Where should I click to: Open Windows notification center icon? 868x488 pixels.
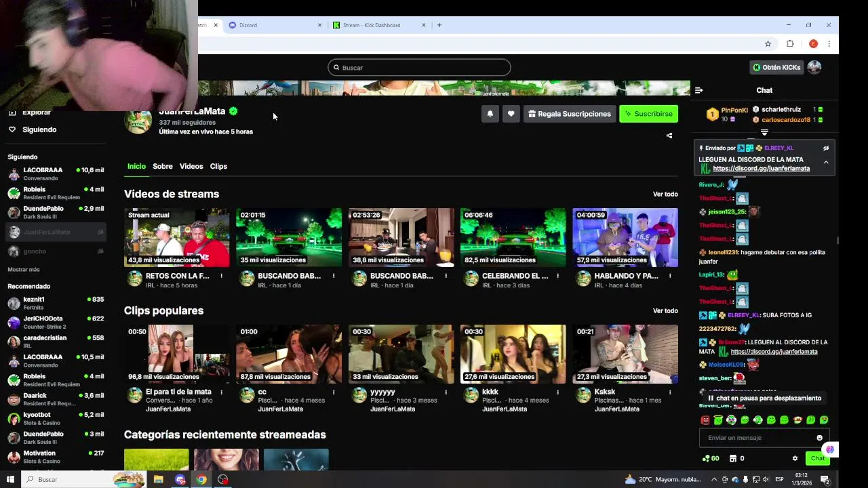[825, 479]
